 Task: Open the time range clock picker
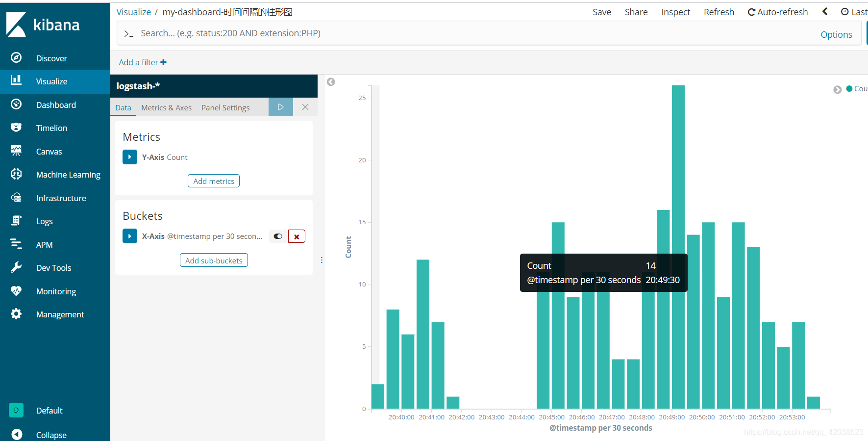(854, 12)
